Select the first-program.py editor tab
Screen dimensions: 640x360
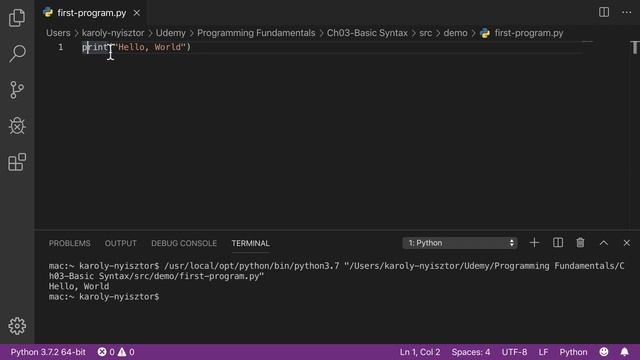tap(91, 13)
